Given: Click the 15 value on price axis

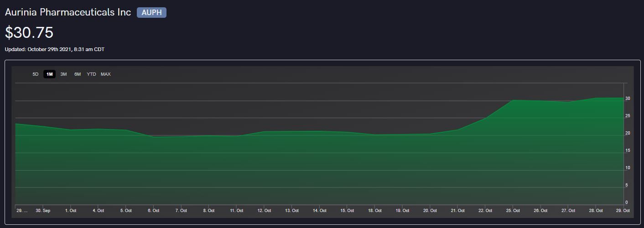Looking at the screenshot, I should pyautogui.click(x=628, y=150).
